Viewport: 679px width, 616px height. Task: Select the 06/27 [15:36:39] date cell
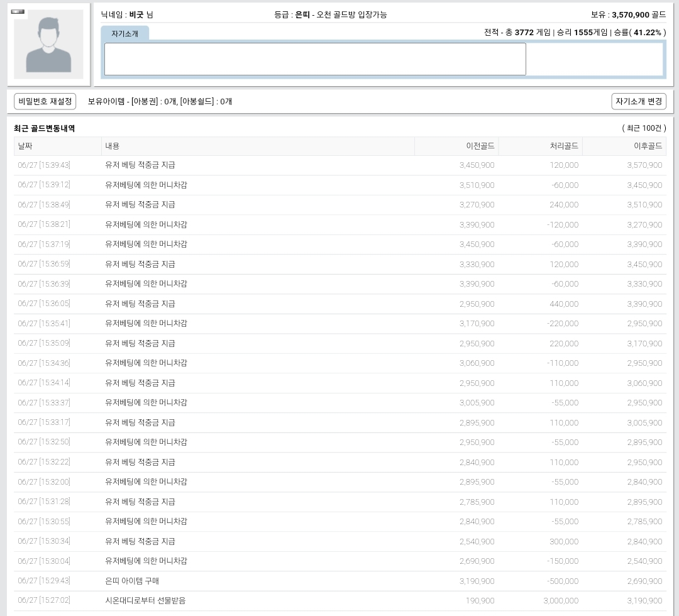pyautogui.click(x=44, y=283)
